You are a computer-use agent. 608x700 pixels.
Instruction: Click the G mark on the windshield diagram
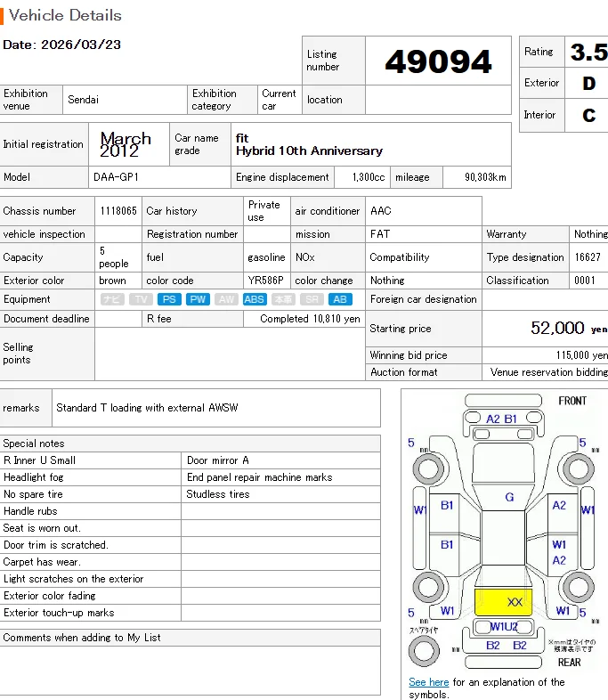(509, 497)
